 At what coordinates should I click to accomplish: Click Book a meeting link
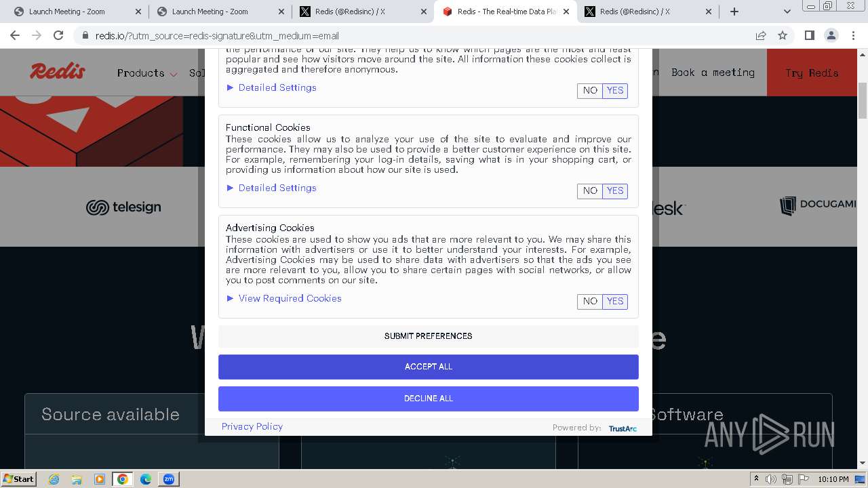[x=713, y=73]
